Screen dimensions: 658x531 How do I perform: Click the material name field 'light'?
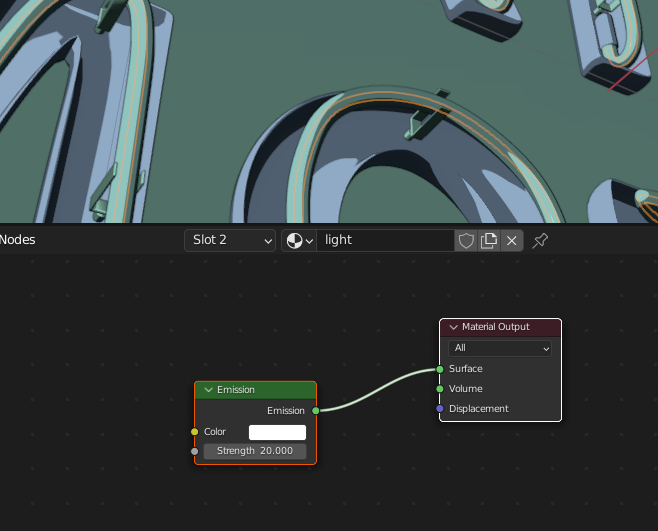(385, 240)
